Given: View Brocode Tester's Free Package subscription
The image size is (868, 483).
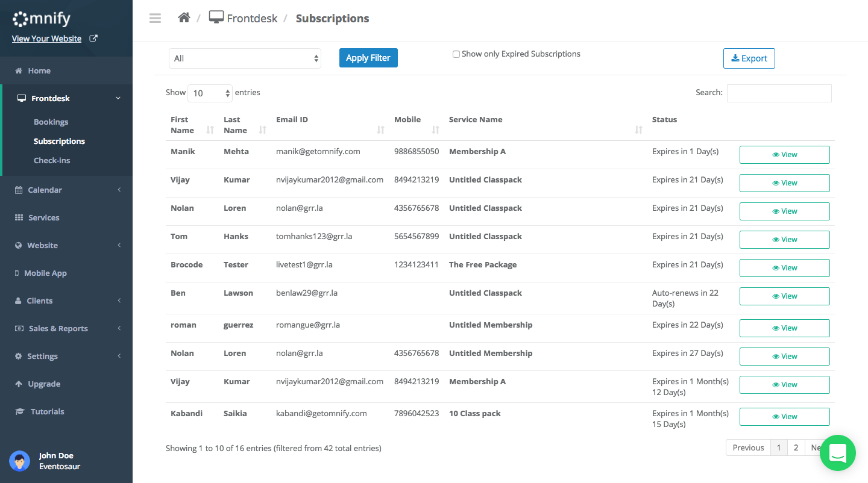Looking at the screenshot, I should tap(785, 268).
